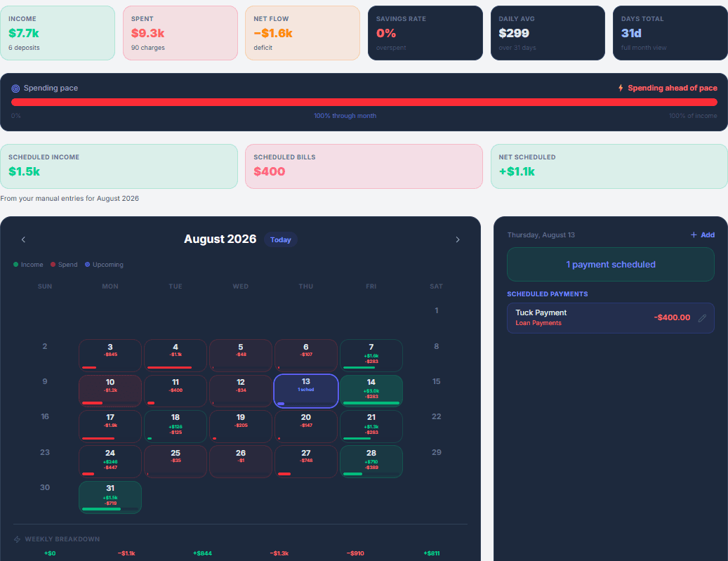Select August 17 on calendar
This screenshot has width=728, height=561.
point(110,426)
